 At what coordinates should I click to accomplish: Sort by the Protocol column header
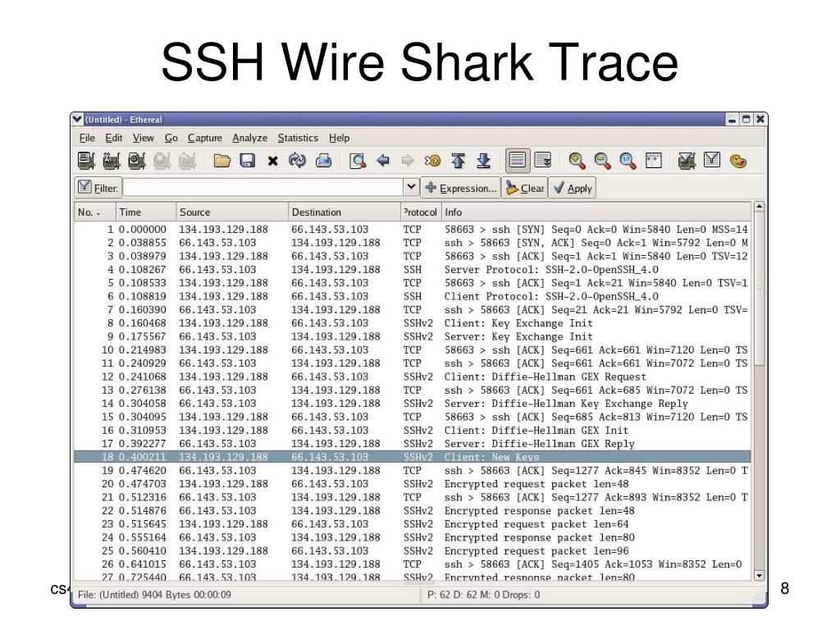[421, 212]
